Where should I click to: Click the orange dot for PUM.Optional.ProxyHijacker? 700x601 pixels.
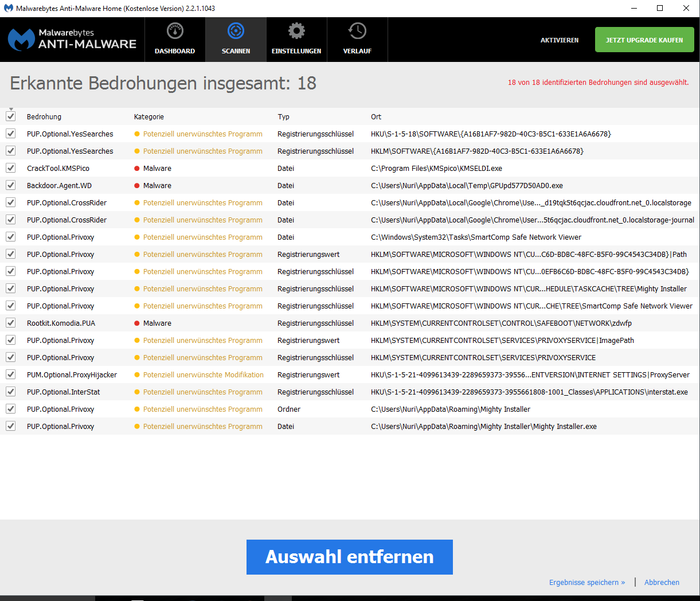137,375
